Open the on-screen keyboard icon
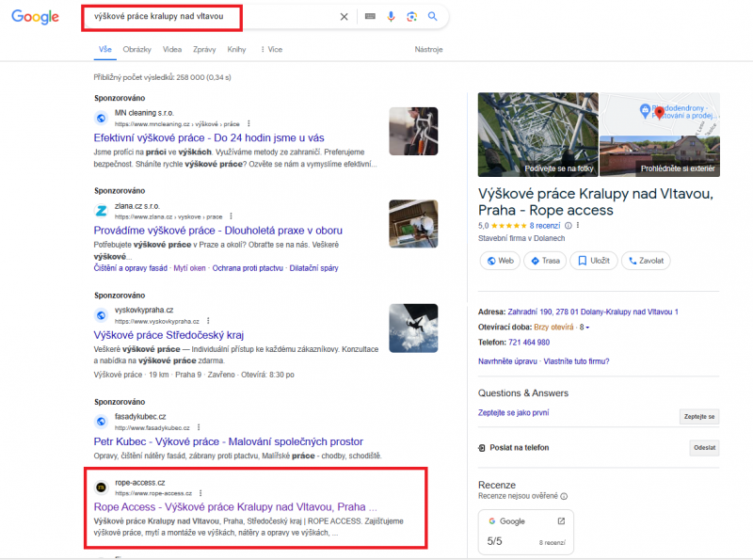 pos(370,16)
